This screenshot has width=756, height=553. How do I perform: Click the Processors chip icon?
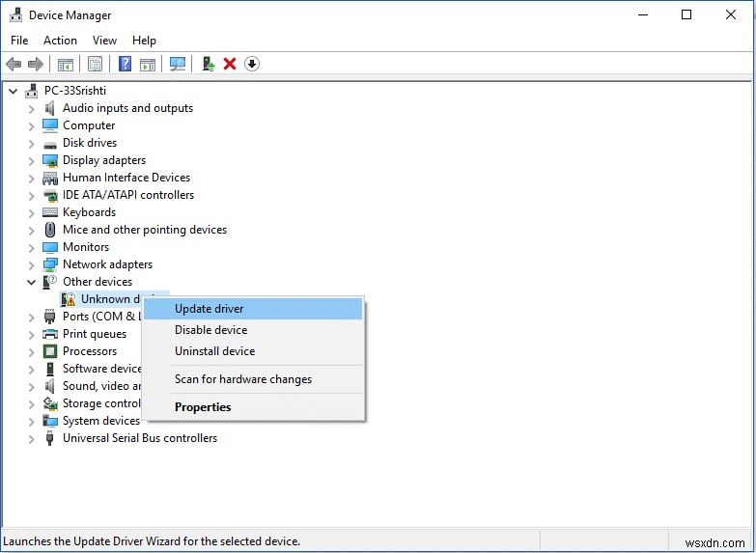point(50,351)
